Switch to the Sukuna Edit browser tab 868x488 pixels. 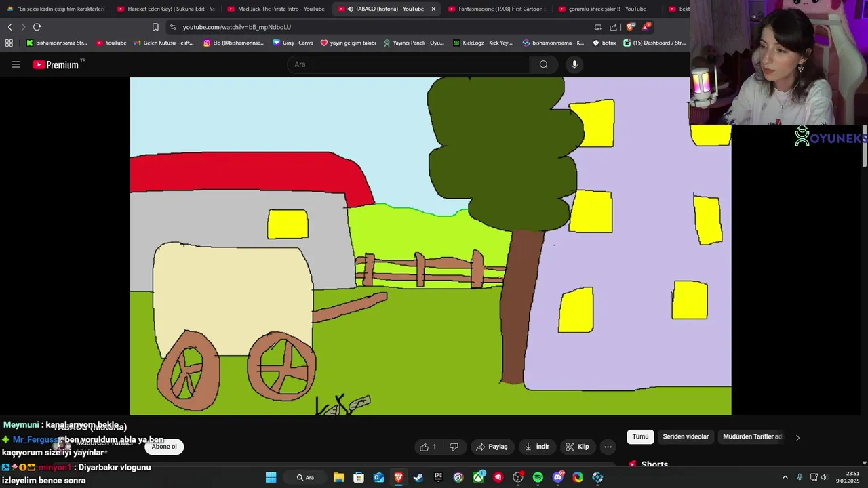click(165, 9)
